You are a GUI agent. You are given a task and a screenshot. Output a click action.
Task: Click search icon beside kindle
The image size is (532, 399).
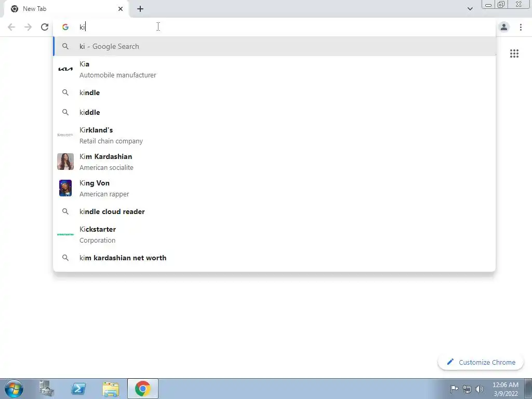point(65,92)
